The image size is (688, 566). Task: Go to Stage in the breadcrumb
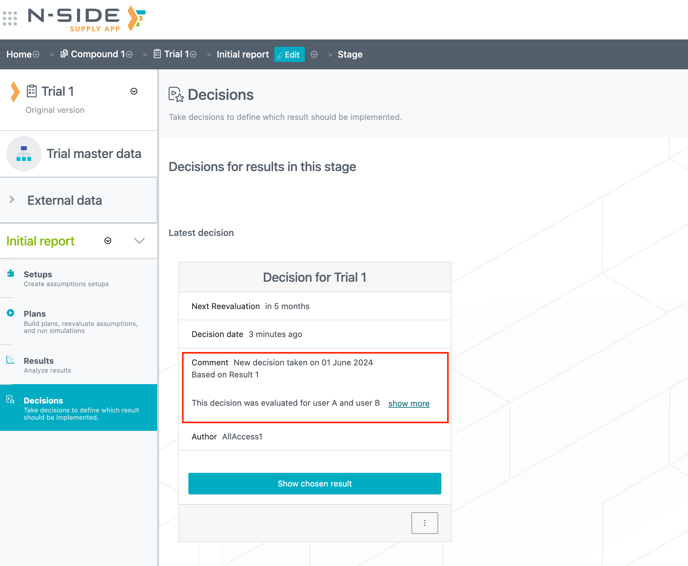[x=350, y=55]
